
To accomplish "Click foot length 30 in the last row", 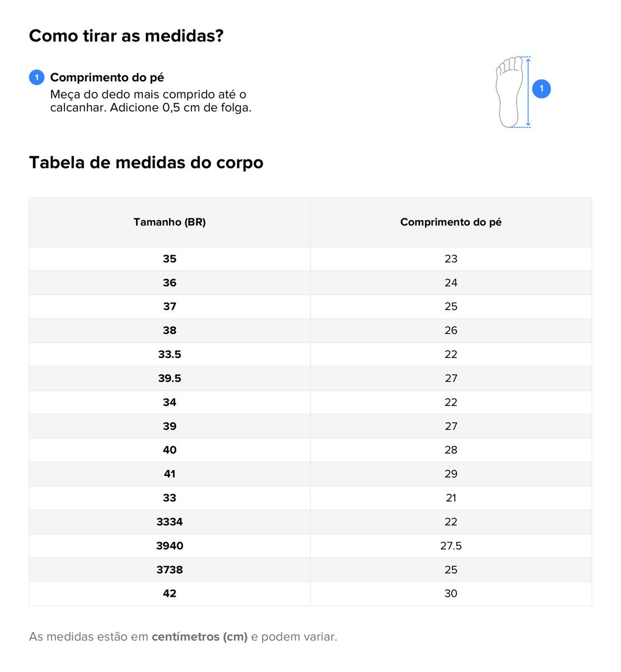I will coord(451,594).
